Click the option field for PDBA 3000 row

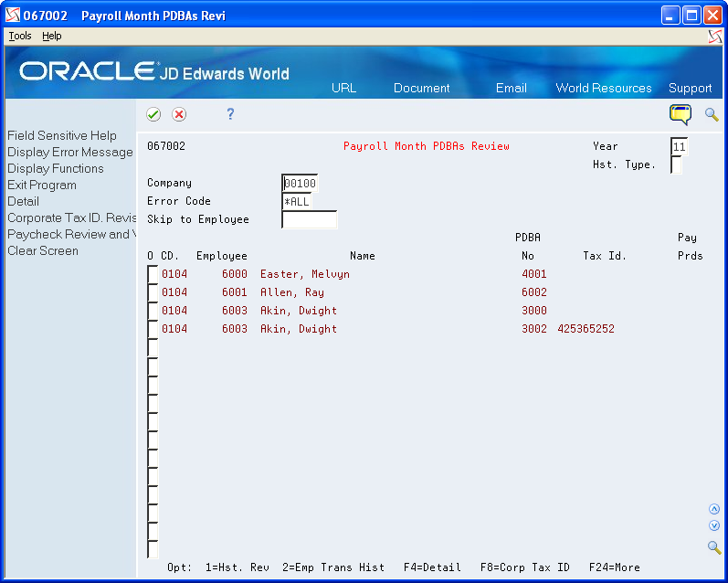[153, 311]
